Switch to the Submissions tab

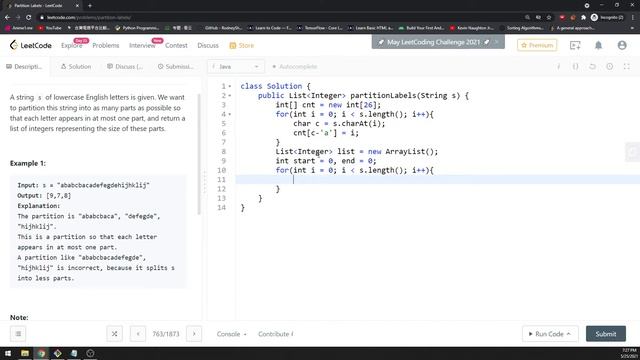(x=176, y=67)
